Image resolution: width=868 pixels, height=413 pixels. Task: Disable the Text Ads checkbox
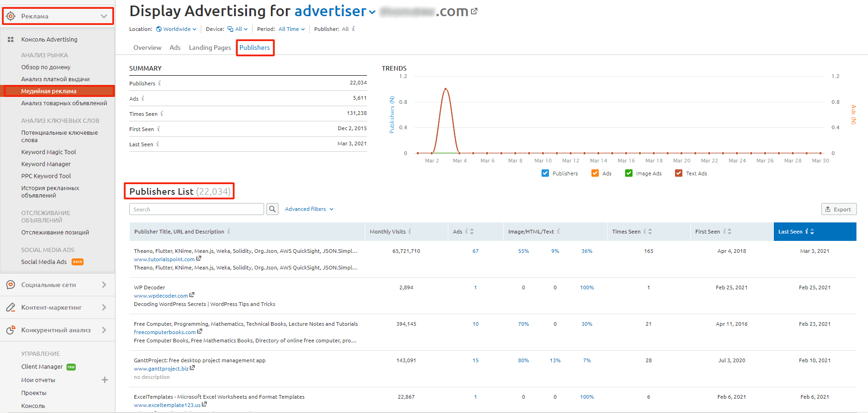[678, 173]
